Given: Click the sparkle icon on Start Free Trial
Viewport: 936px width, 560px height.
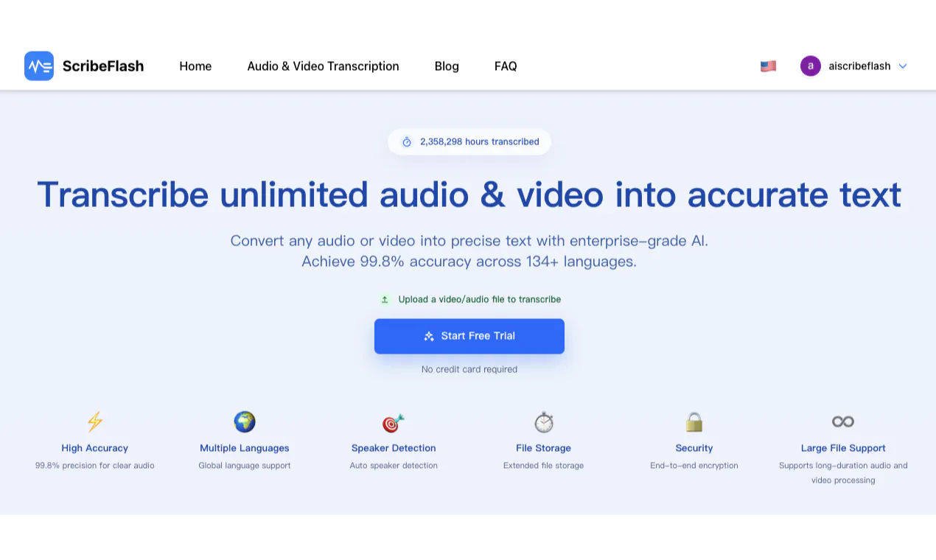Looking at the screenshot, I should pyautogui.click(x=429, y=336).
